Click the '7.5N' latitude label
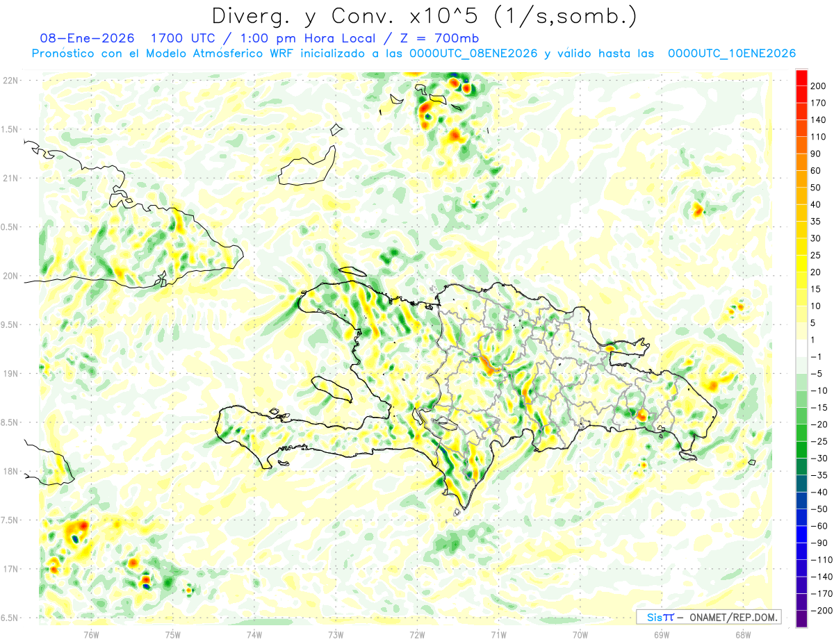Image resolution: width=834 pixels, height=644 pixels. click(x=10, y=520)
